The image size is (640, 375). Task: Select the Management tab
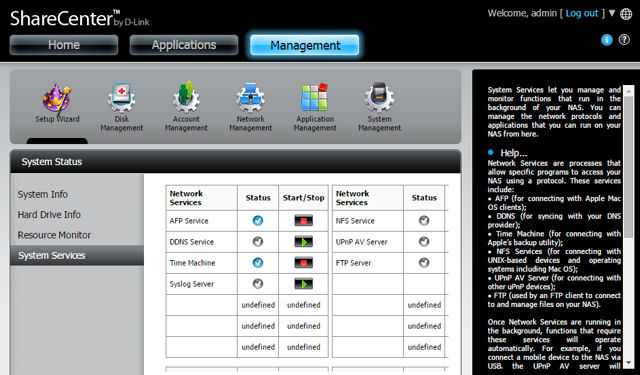(x=305, y=45)
